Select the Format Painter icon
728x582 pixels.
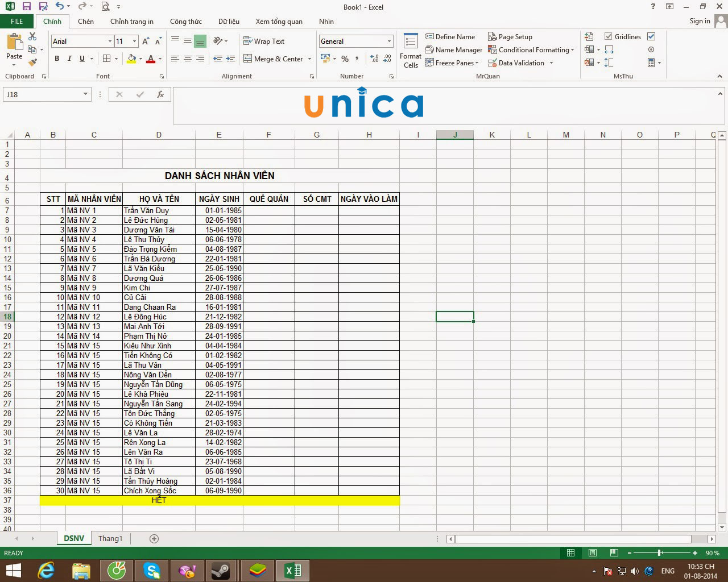pyautogui.click(x=33, y=63)
